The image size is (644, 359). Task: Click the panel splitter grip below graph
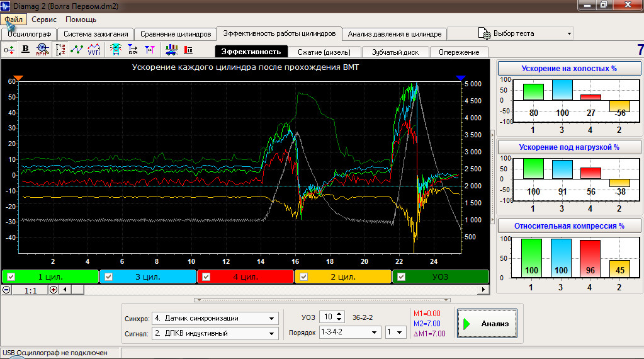pyautogui.click(x=322, y=300)
